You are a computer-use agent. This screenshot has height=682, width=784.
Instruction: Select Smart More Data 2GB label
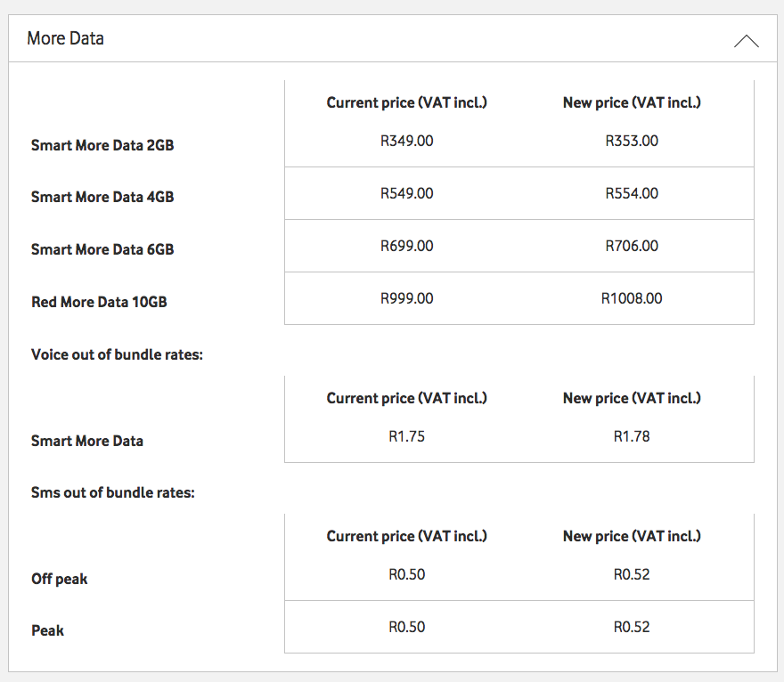tap(102, 145)
